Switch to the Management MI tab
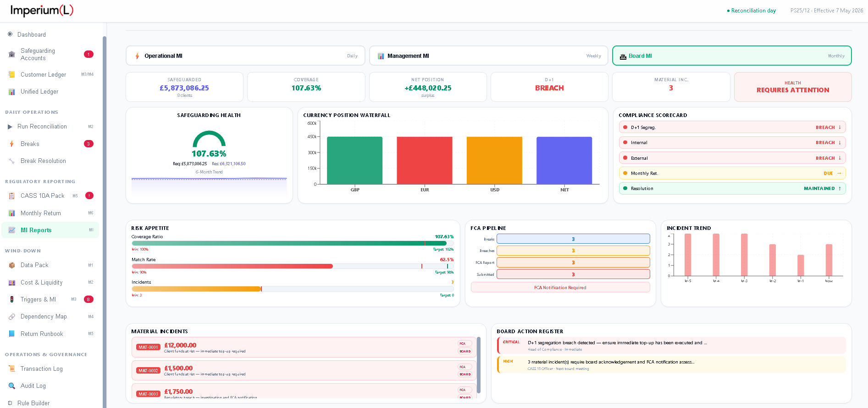Screen dimensions: 868x408 (x=488, y=56)
